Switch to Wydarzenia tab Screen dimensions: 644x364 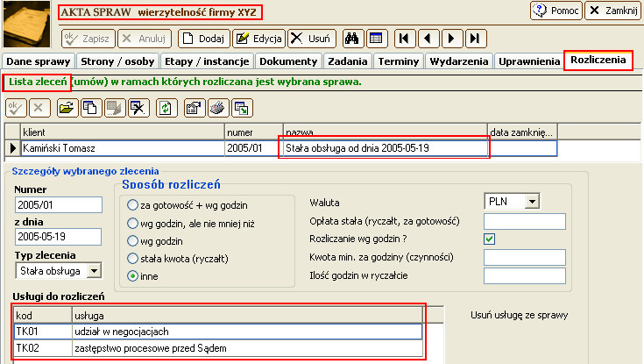[x=459, y=61]
